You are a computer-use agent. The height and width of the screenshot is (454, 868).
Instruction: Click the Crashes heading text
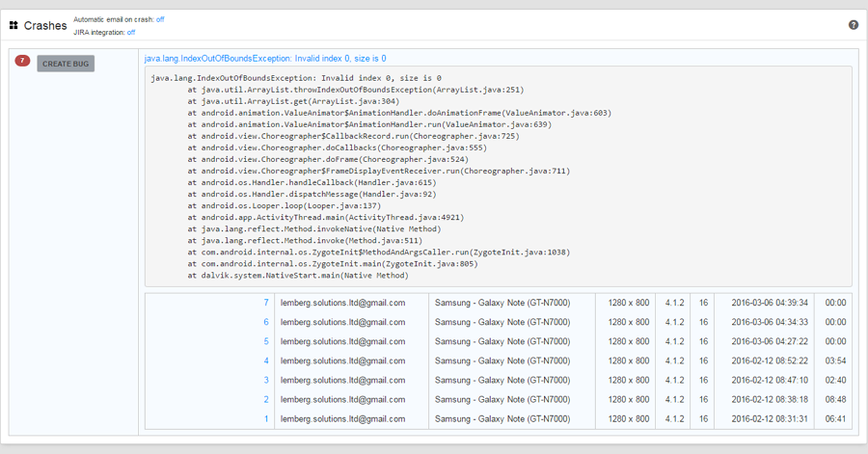[44, 26]
